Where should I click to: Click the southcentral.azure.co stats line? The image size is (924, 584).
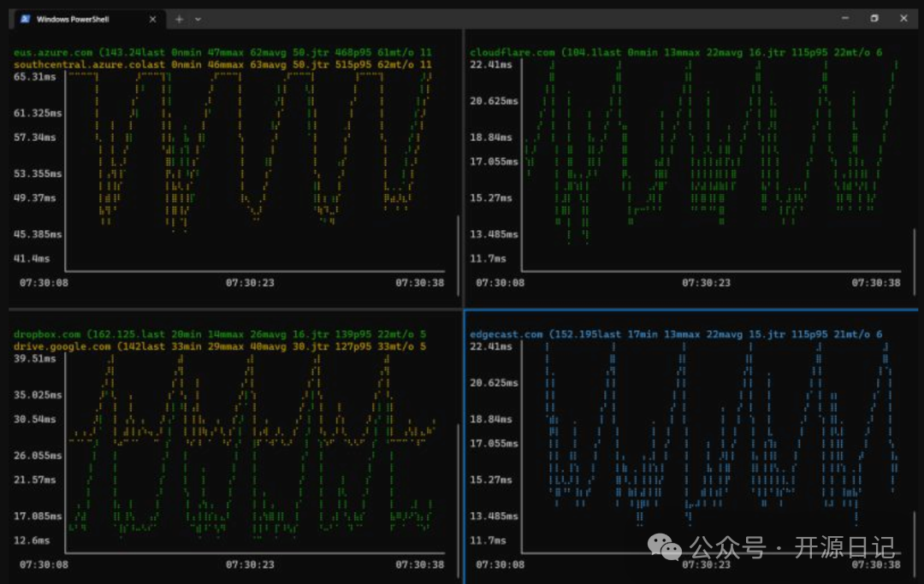pyautogui.click(x=222, y=64)
